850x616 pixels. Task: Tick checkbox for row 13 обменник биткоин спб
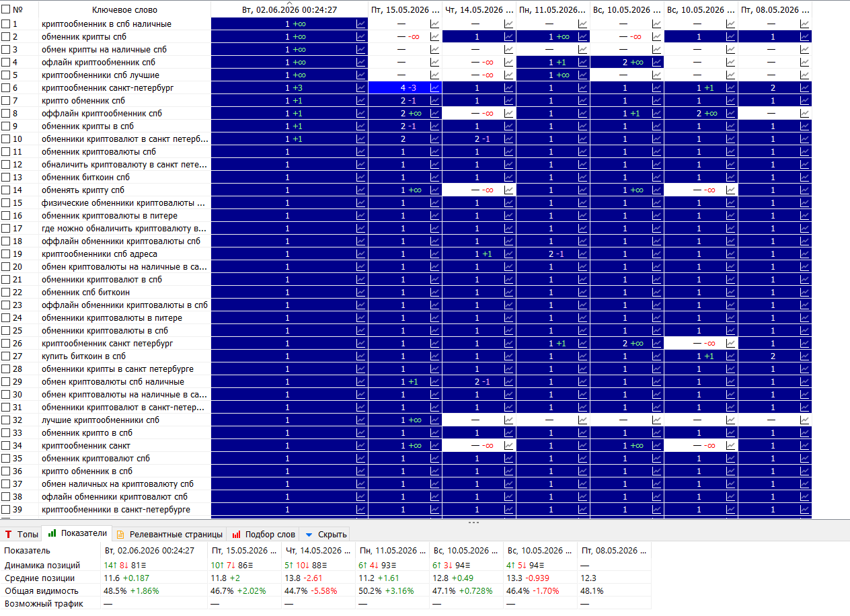6,177
